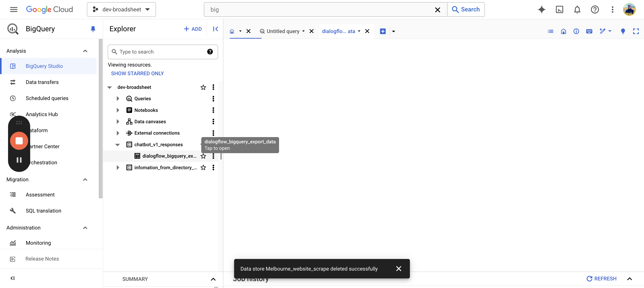Open the user account avatar

point(629,9)
